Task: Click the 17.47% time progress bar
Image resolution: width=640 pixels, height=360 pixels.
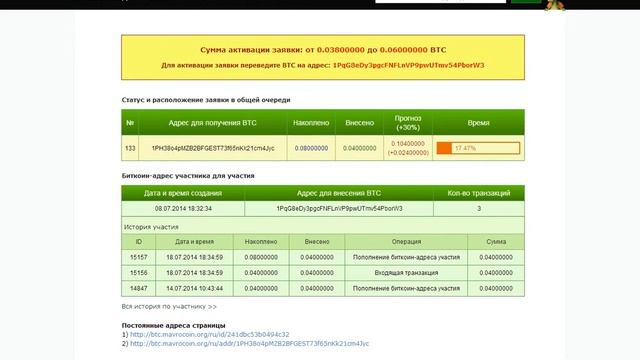Action: click(478, 148)
